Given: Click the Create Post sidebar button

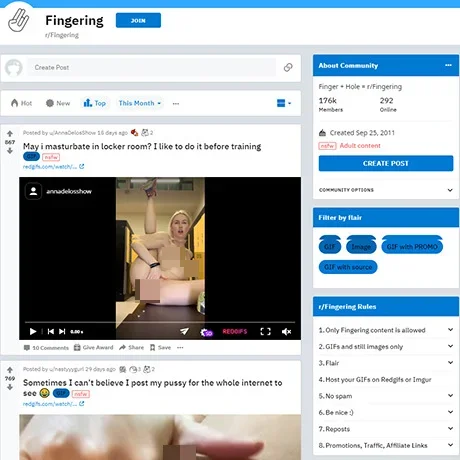Looking at the screenshot, I should 386,163.
